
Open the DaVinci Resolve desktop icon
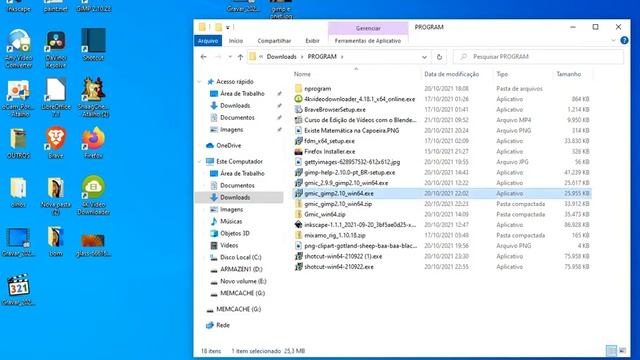[56, 49]
